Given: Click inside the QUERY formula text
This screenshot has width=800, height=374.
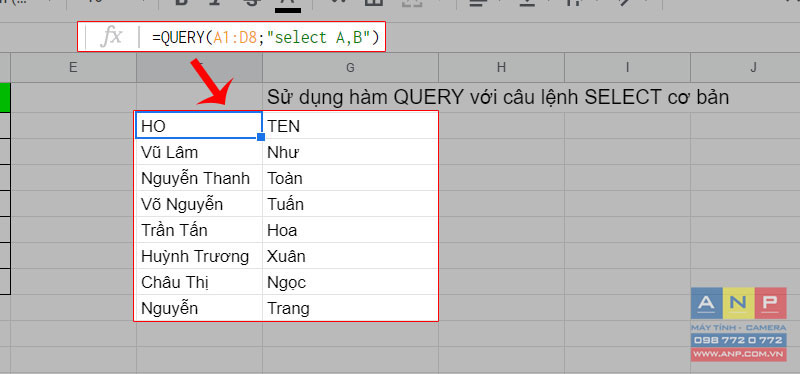Looking at the screenshot, I should pos(266,37).
